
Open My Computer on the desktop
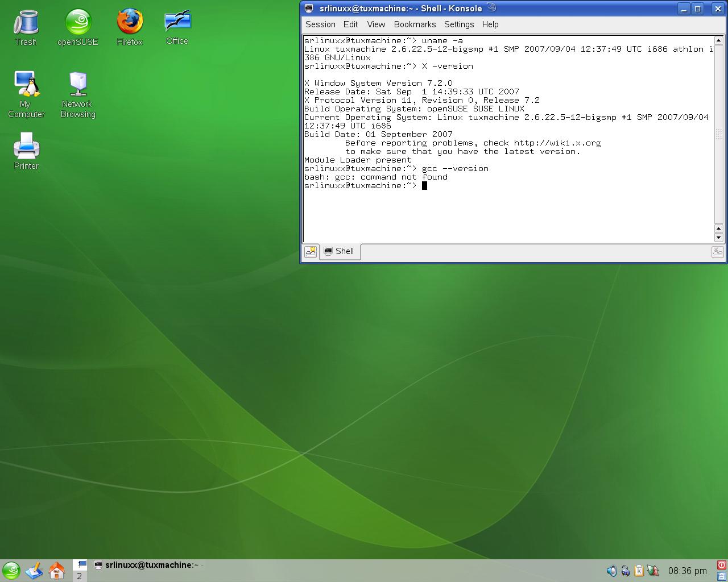click(x=26, y=94)
